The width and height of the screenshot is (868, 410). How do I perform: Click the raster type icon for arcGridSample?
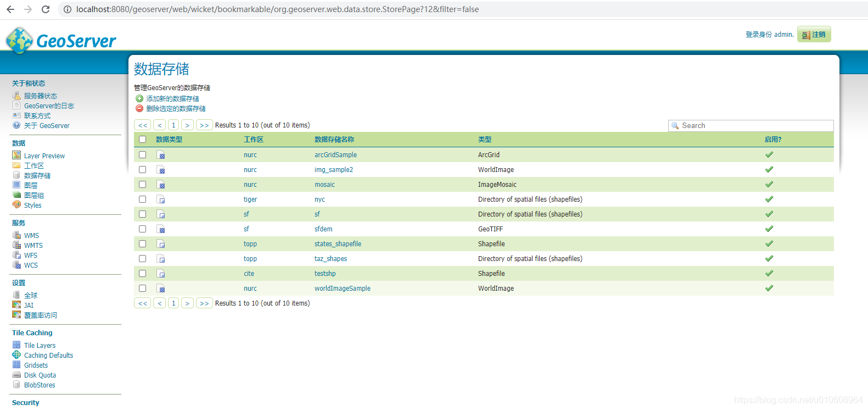point(160,155)
